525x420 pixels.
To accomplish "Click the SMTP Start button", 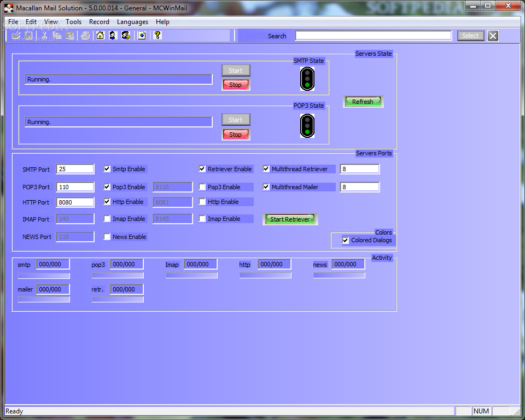I will pyautogui.click(x=236, y=71).
